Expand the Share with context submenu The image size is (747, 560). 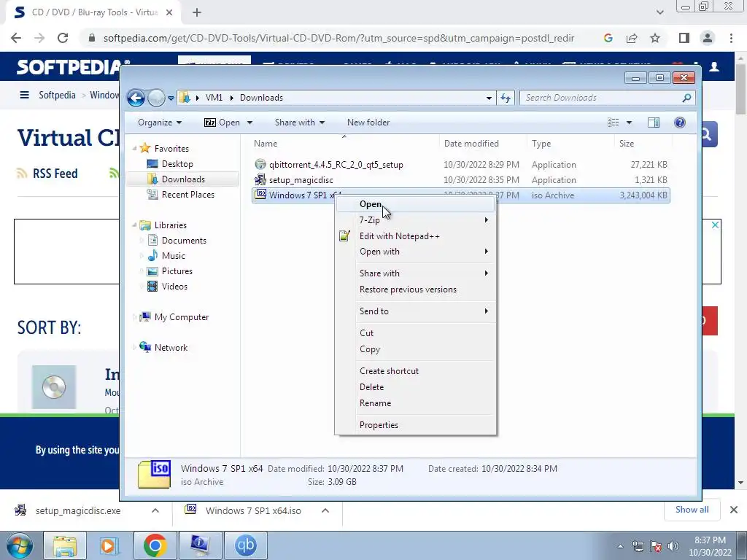(414, 273)
